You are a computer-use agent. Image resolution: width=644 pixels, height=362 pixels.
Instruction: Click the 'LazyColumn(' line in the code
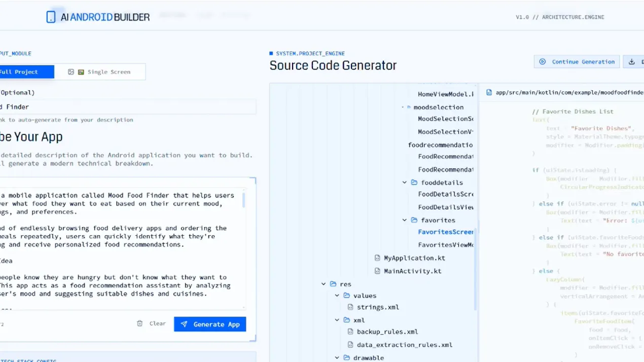click(x=565, y=279)
